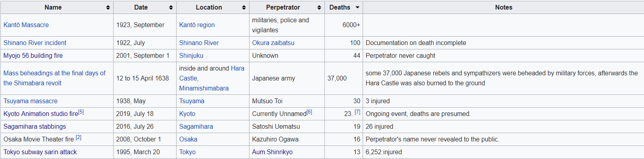Image resolution: width=644 pixels, height=159 pixels.
Task: Sort table by Name column arrows
Action: [108, 8]
